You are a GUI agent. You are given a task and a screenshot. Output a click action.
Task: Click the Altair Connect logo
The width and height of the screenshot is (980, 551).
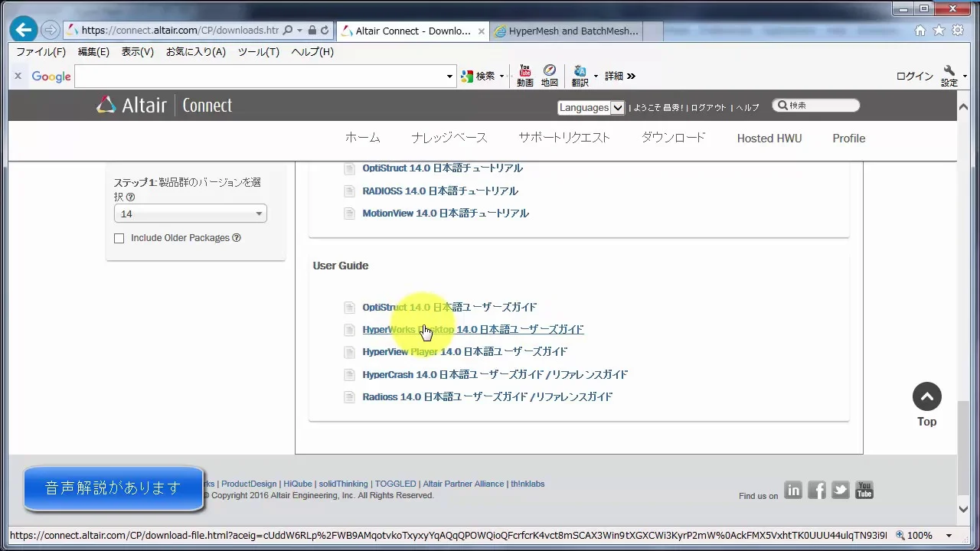tap(164, 105)
